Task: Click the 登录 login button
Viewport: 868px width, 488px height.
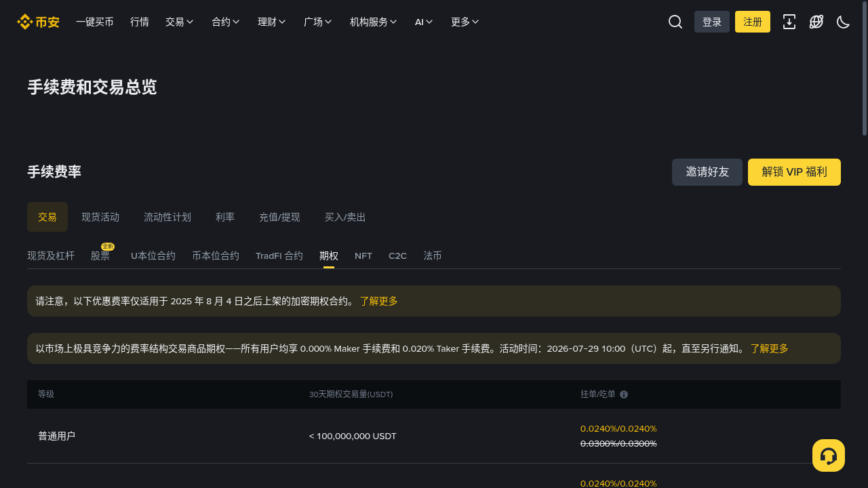Action: 712,22
